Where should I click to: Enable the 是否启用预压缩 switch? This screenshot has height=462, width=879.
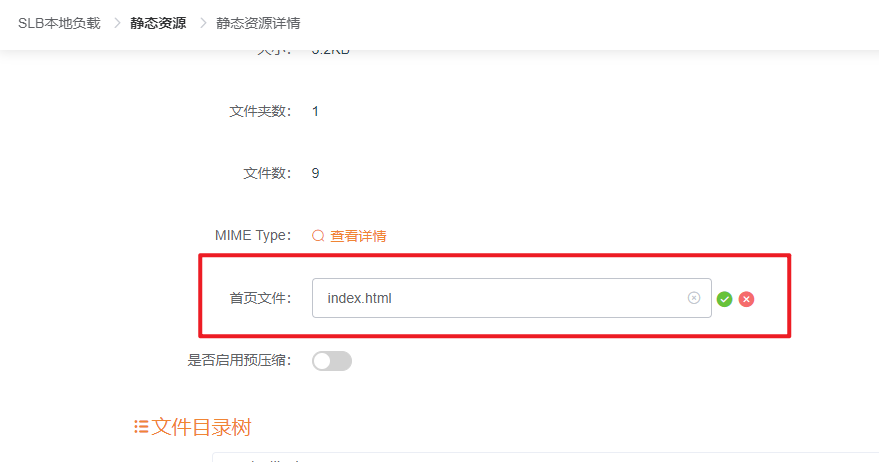[331, 361]
